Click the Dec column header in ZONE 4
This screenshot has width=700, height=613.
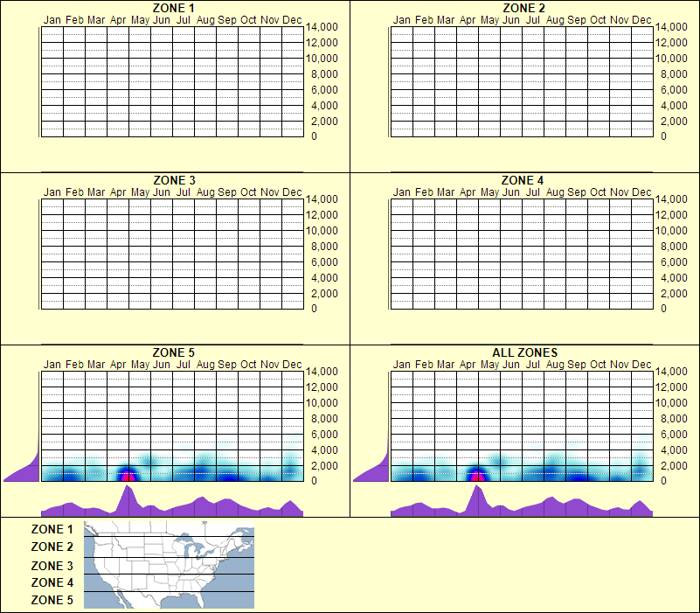click(642, 192)
